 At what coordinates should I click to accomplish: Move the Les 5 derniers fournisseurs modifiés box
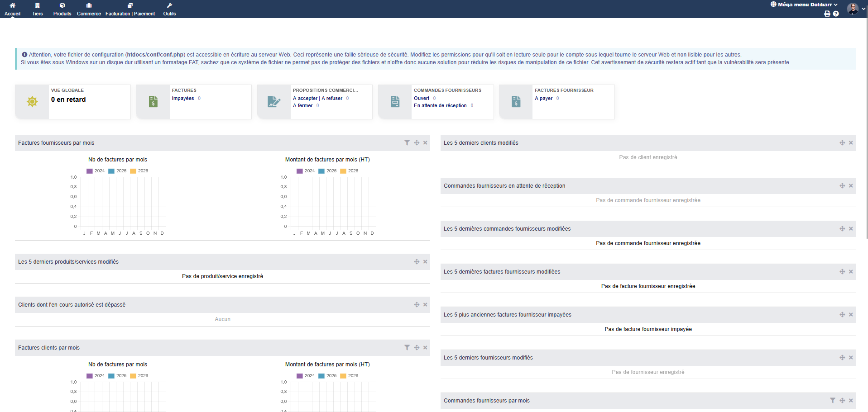(x=842, y=358)
